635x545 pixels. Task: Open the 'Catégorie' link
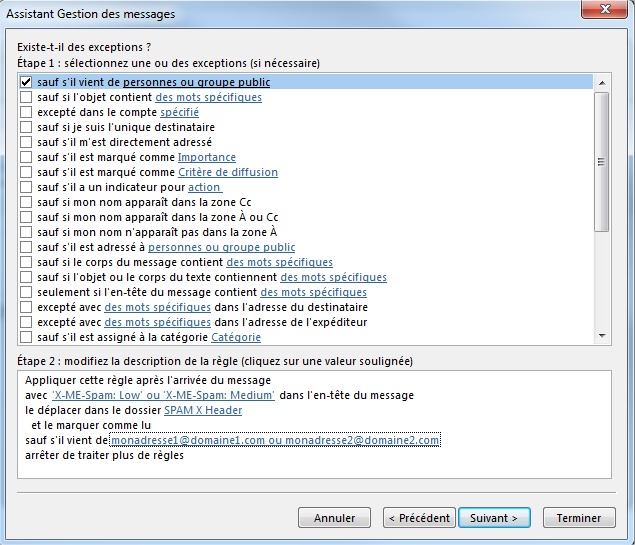236,337
